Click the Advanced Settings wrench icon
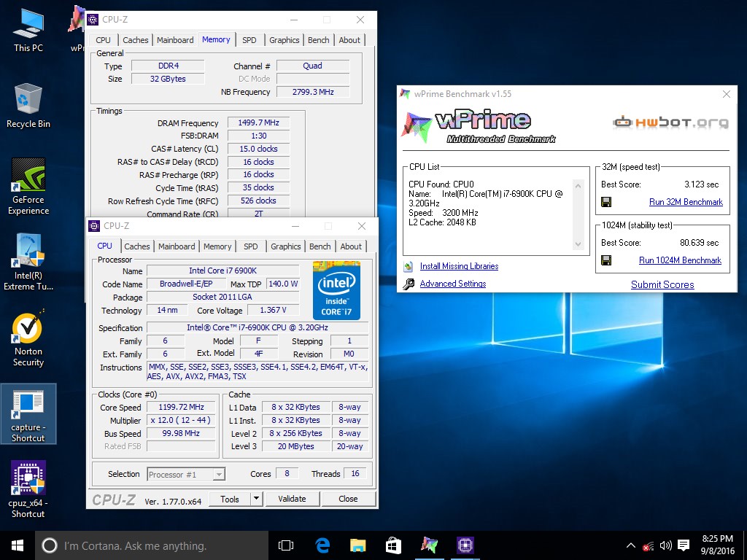747x560 pixels. [409, 284]
